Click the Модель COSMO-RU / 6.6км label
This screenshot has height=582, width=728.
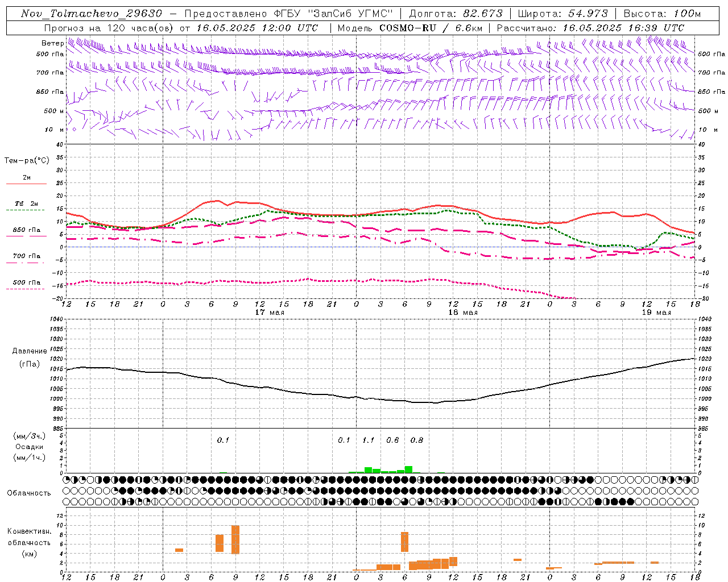(410, 28)
